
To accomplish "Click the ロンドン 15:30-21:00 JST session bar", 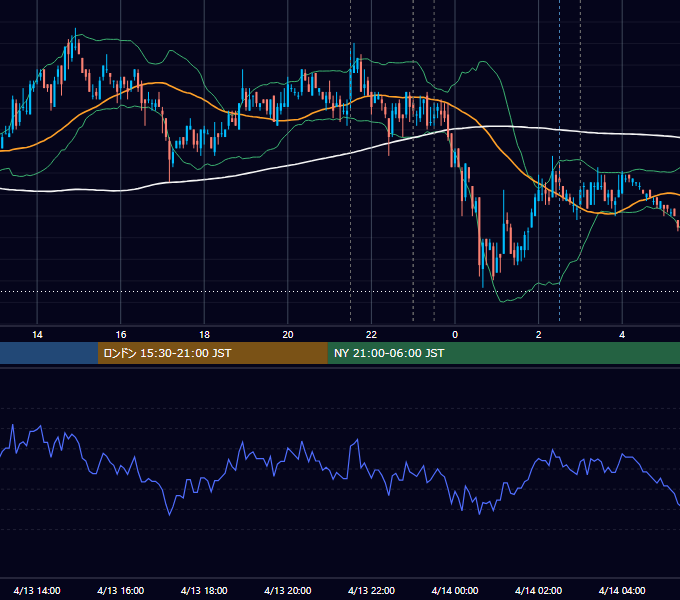I will (212, 353).
